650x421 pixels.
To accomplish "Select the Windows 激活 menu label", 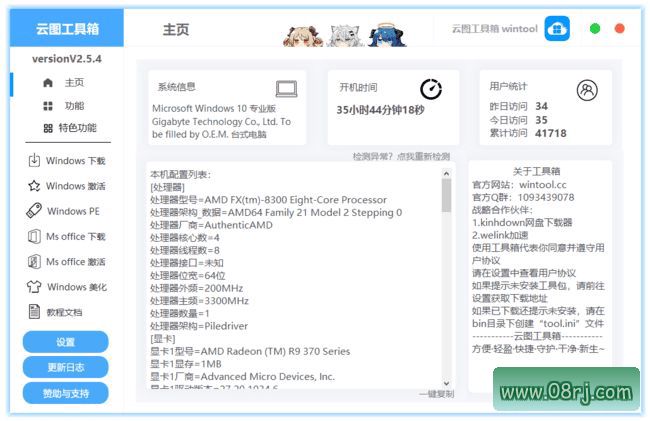I will (x=75, y=186).
